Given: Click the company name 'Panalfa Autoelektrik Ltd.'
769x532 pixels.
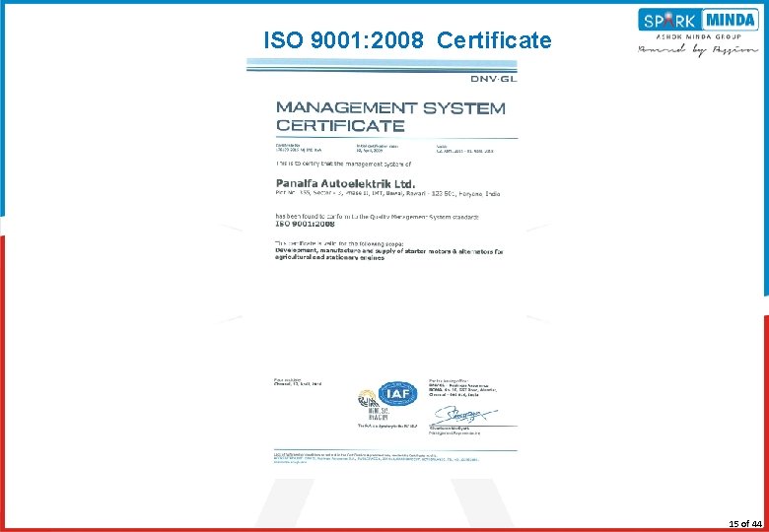Looking at the screenshot, I should tap(346, 183).
